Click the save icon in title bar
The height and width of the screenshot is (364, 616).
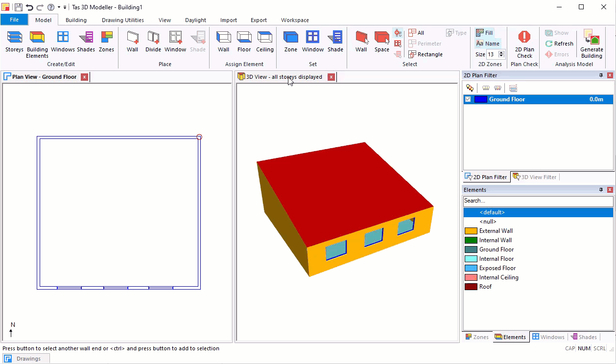19,7
